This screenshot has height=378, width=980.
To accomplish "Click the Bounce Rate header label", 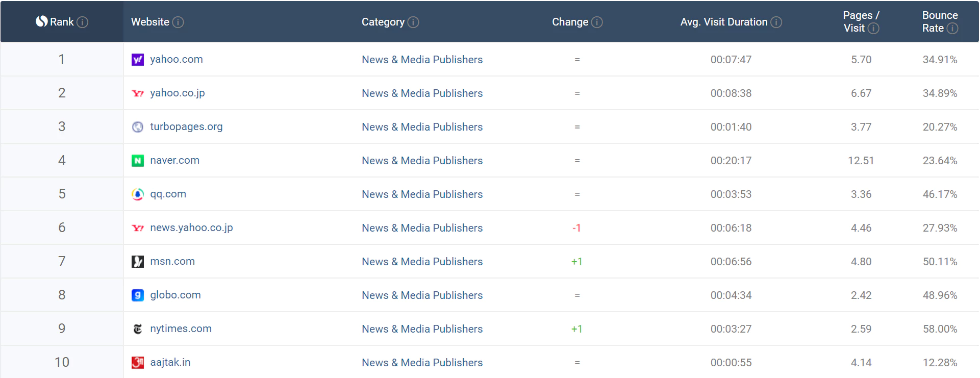I will [x=940, y=21].
